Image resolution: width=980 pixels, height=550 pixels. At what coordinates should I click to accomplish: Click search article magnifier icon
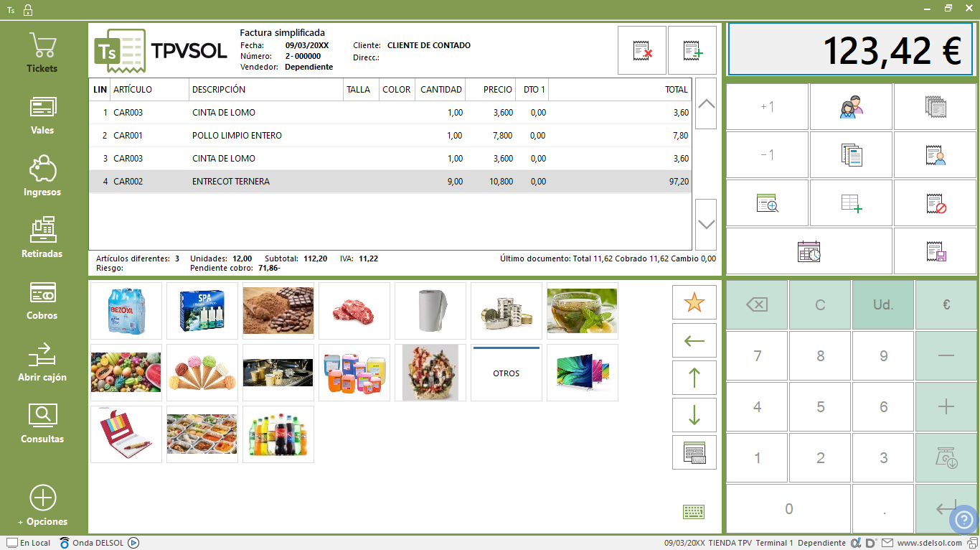tap(768, 203)
